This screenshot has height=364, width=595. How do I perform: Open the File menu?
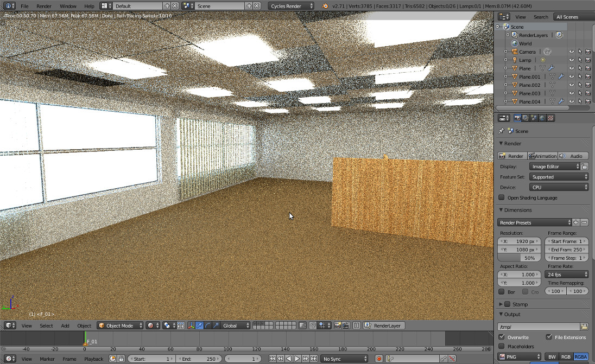coord(24,6)
